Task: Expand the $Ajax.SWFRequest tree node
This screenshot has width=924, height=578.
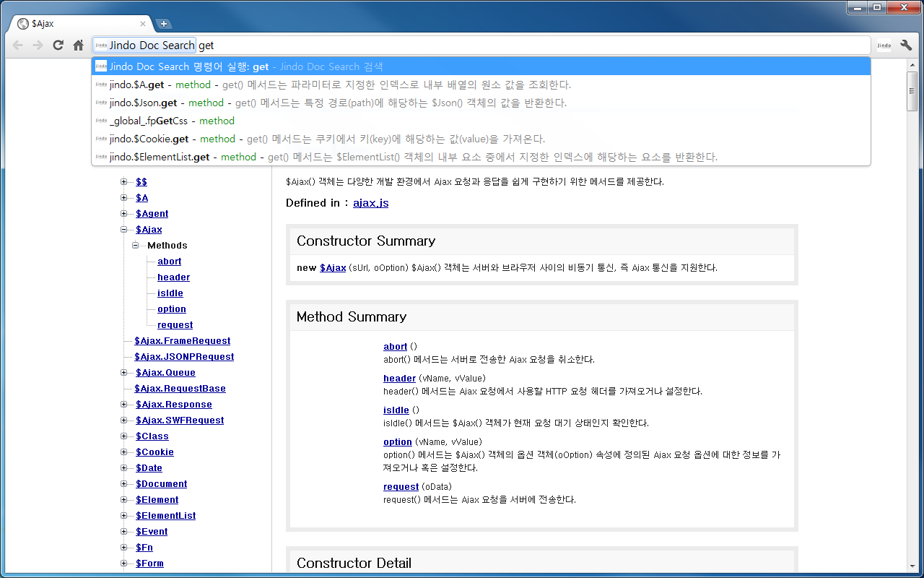Action: coord(123,420)
